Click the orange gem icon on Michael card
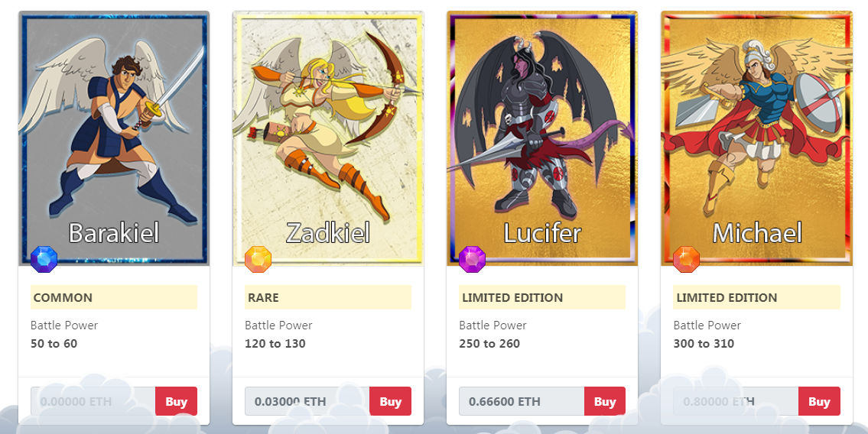The height and width of the screenshot is (434, 868). (x=687, y=259)
